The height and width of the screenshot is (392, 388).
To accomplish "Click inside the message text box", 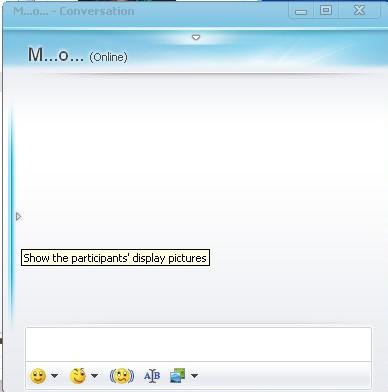I will pyautogui.click(x=198, y=344).
